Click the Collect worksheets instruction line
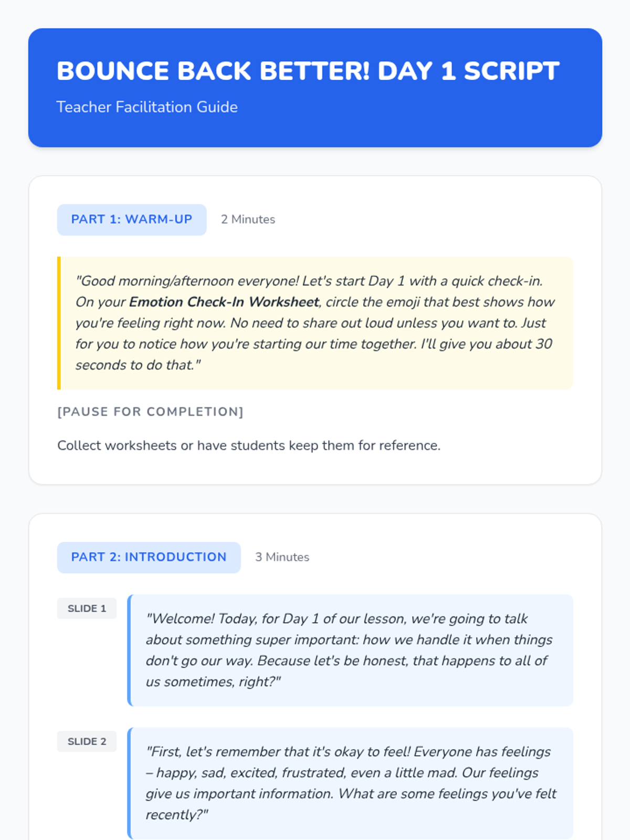 [248, 445]
